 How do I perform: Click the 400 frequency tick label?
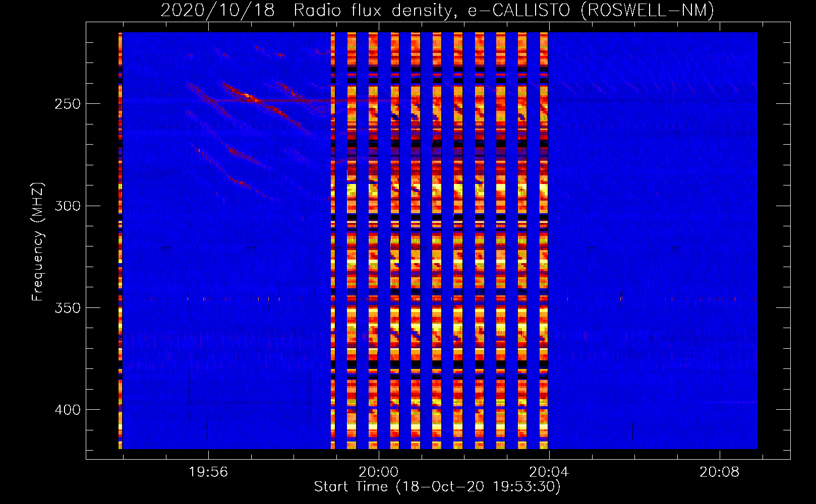(68, 410)
